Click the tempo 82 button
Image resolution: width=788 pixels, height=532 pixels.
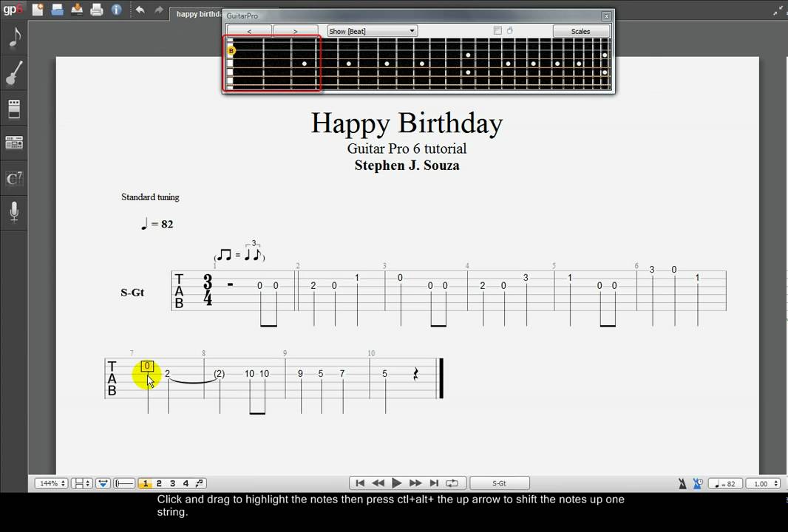coord(725,483)
